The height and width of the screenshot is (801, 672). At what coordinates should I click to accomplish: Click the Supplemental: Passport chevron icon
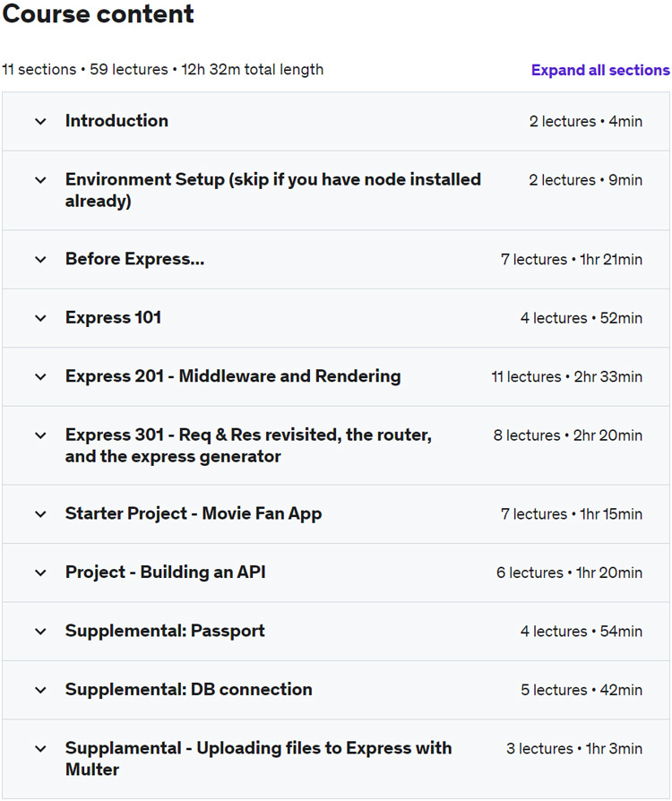[40, 632]
